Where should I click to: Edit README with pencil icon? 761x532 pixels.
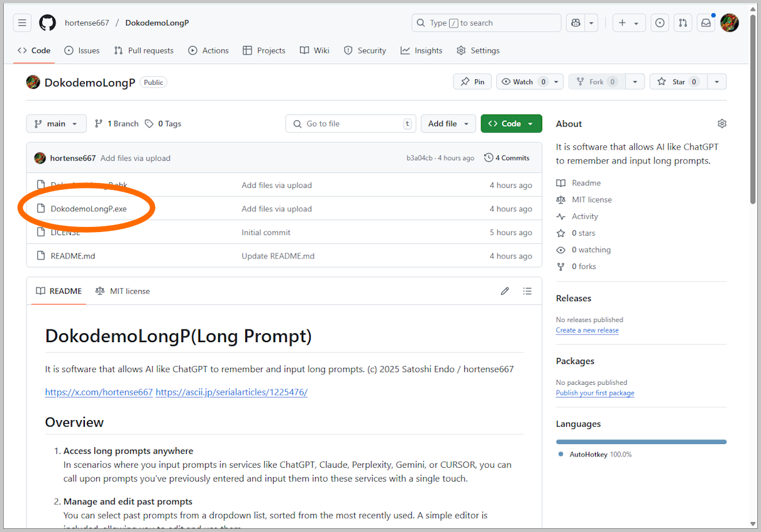coord(505,291)
